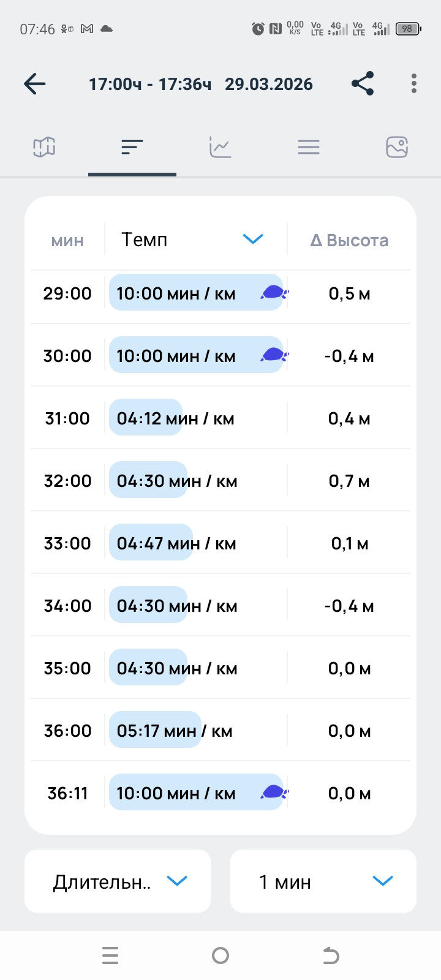Open the three-dot overflow menu

[x=414, y=83]
